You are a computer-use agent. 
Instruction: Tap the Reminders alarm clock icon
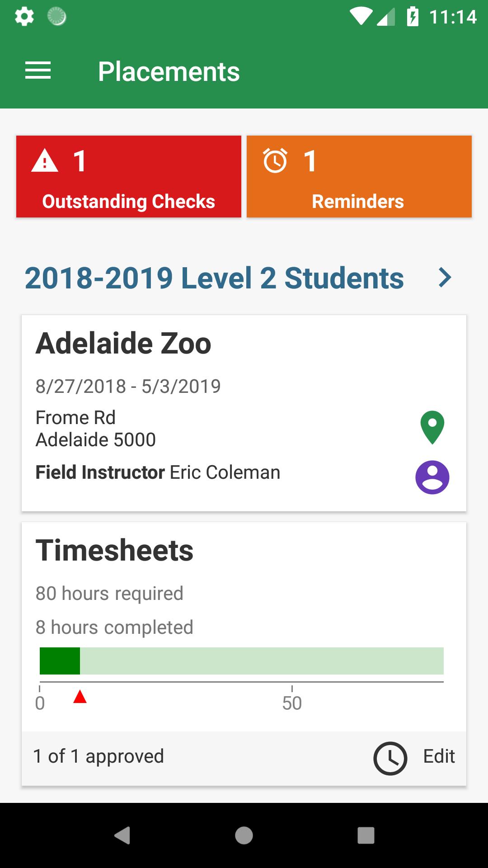[x=275, y=160]
